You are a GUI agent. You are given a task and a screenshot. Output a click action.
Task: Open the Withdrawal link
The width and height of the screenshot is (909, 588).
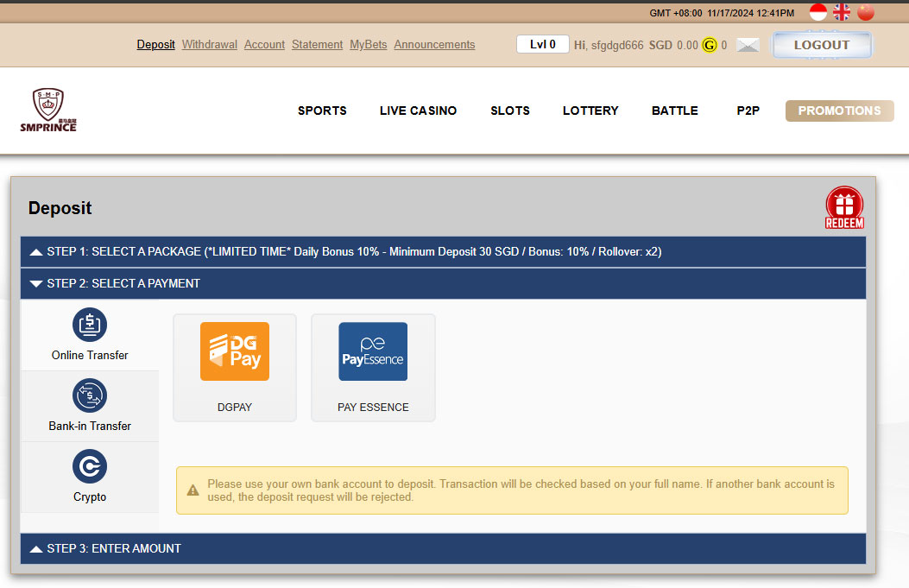(210, 45)
